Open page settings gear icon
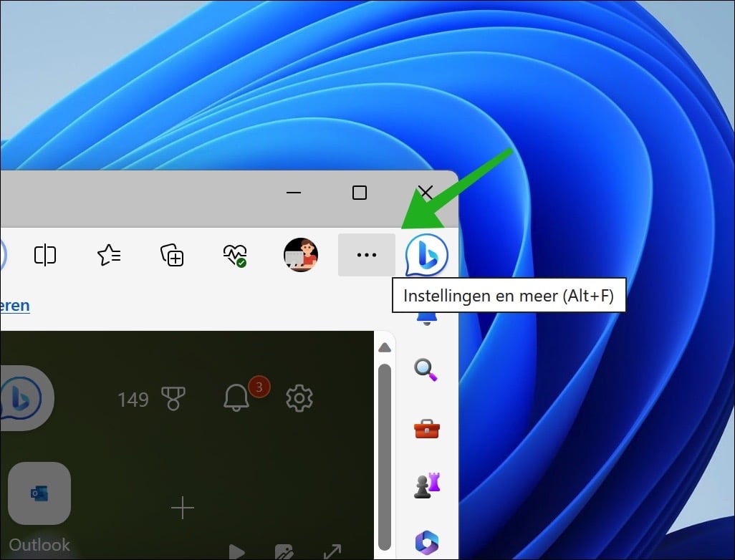735x560 pixels. pyautogui.click(x=299, y=398)
